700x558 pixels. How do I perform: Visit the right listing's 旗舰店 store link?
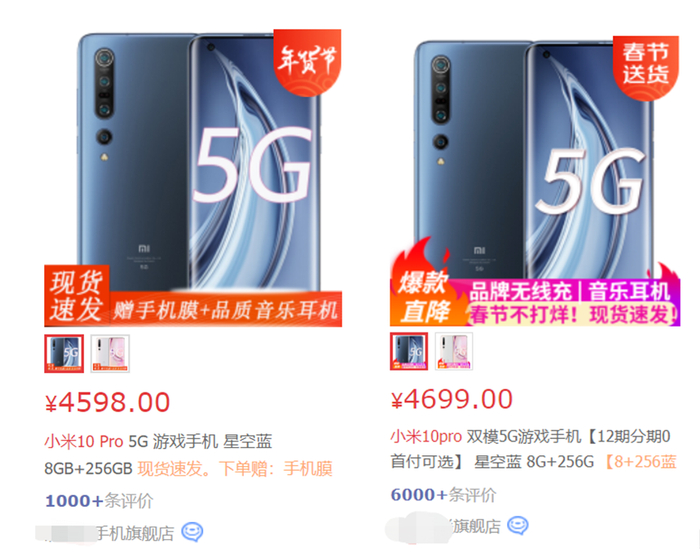click(476, 526)
